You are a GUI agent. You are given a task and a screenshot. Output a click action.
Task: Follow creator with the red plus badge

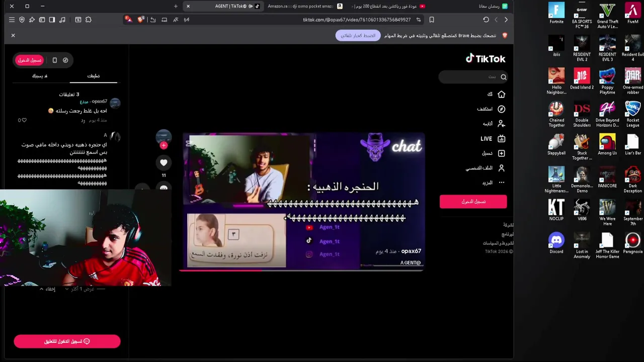tap(164, 145)
